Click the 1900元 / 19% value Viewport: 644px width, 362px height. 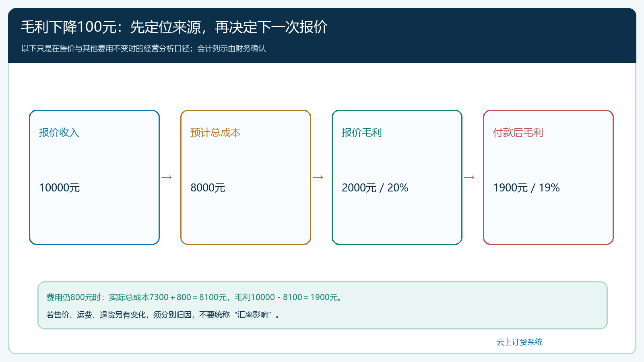(526, 188)
